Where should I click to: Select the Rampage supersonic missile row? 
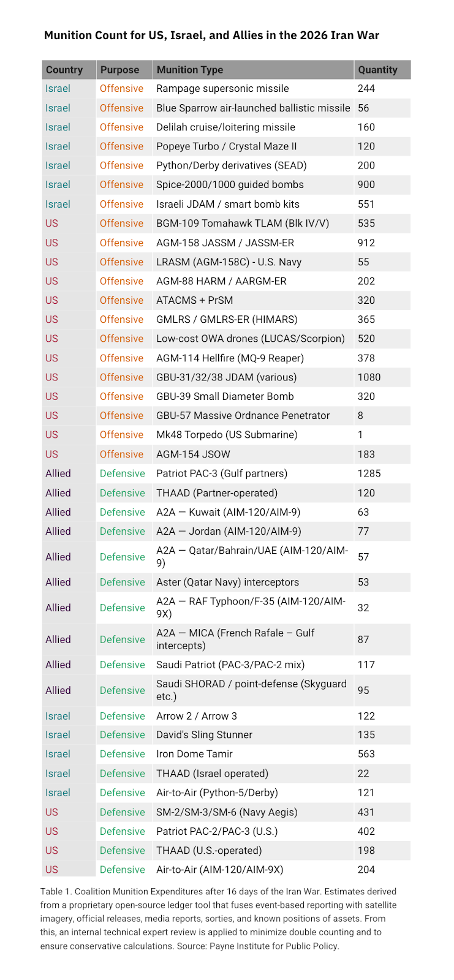[x=226, y=89]
